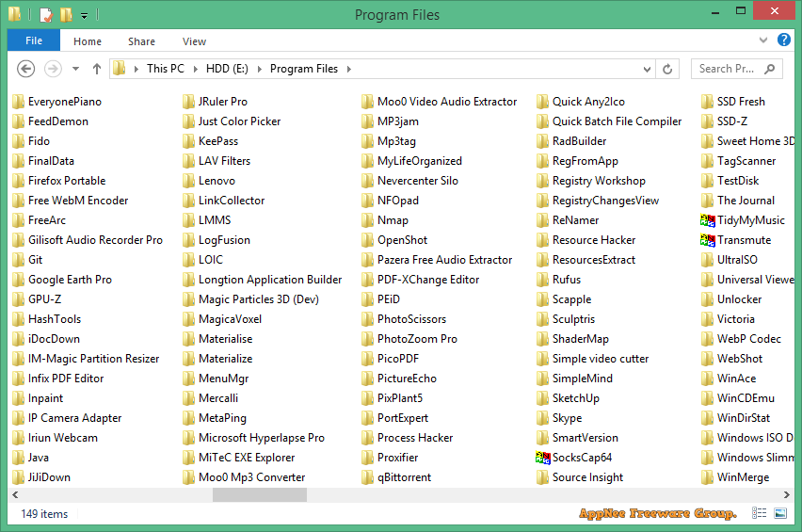Viewport: 802px width, 532px height.
Task: Select Firefox Portable folder
Action: [58, 181]
